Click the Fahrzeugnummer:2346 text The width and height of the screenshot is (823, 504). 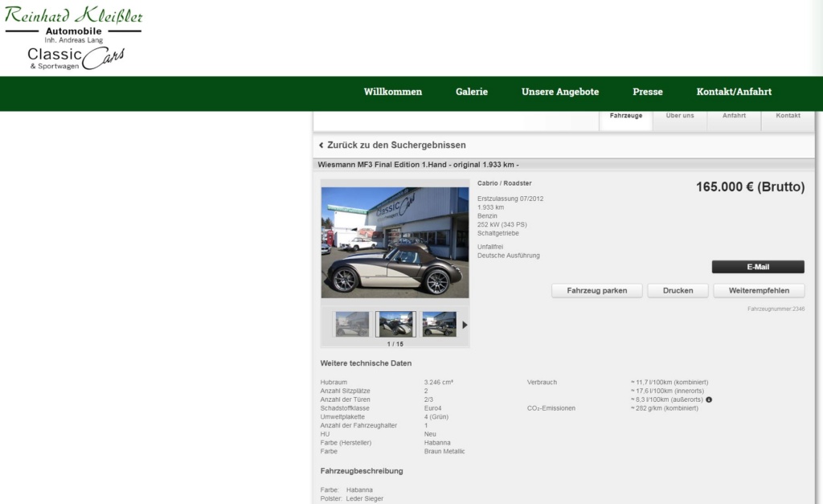776,309
